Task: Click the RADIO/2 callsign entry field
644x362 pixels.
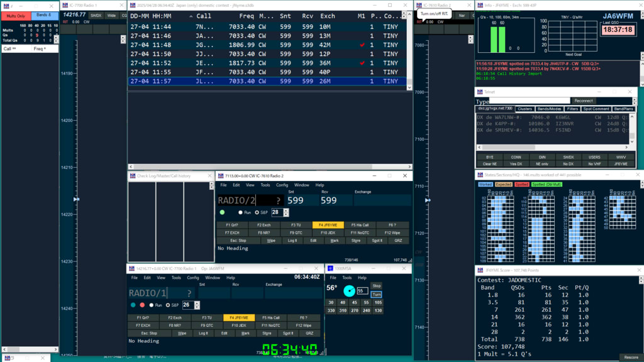Action: pos(250,200)
